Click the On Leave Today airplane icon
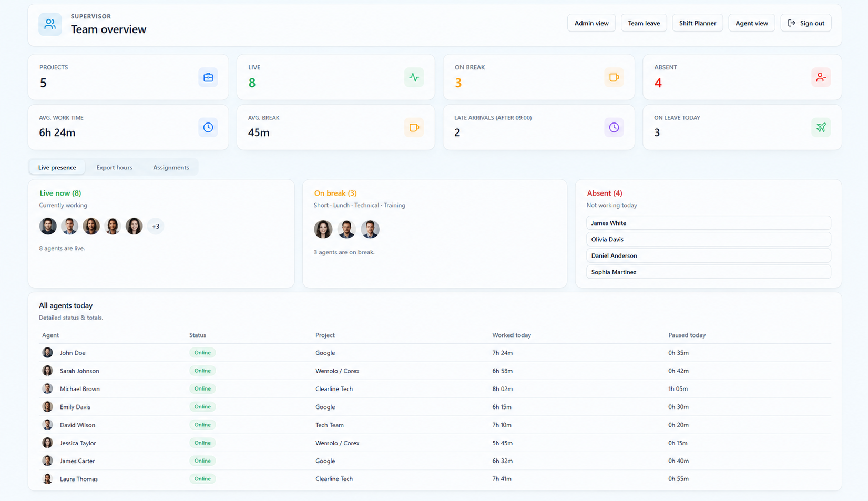 click(821, 127)
